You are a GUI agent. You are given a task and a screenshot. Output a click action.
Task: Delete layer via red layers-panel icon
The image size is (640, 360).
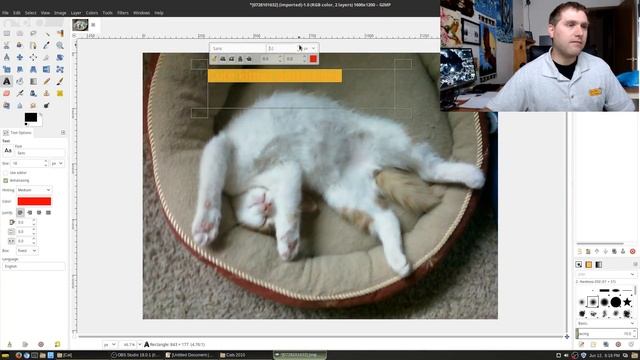632,251
